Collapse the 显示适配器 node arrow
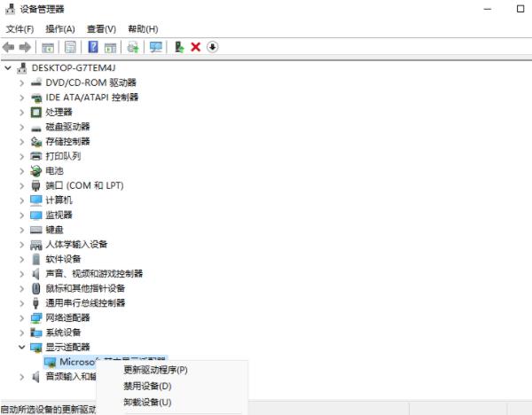532x415 pixels. [21, 347]
